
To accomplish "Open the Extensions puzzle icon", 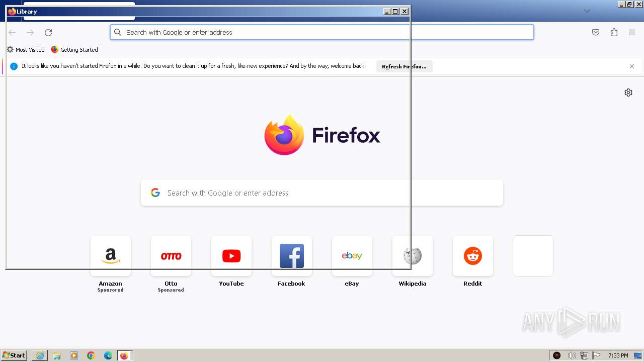I will (614, 32).
